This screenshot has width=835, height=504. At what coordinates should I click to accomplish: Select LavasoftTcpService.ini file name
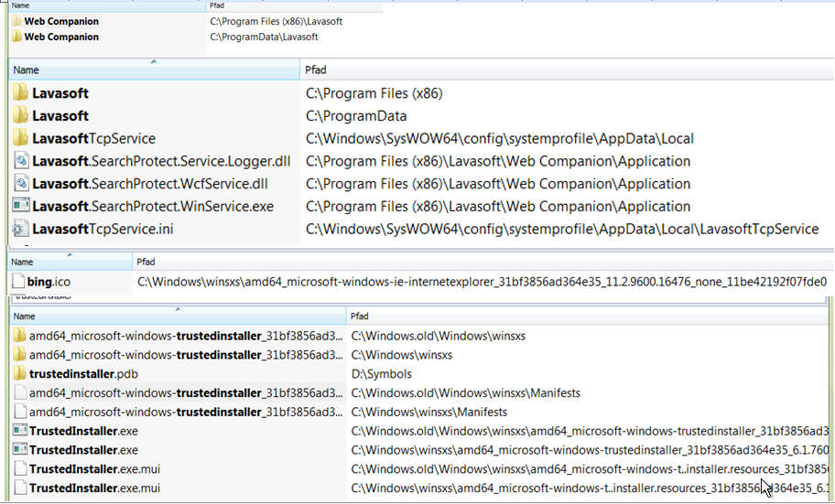[x=103, y=229]
